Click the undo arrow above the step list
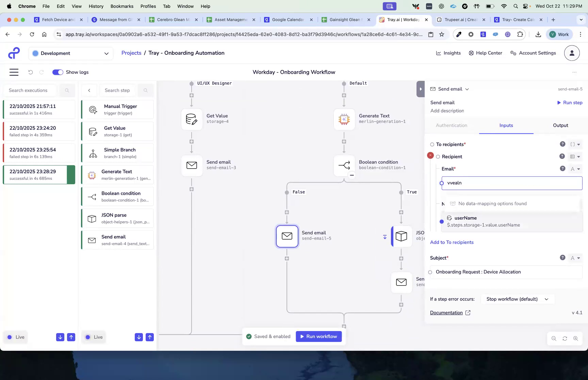588x380 pixels. point(31,72)
